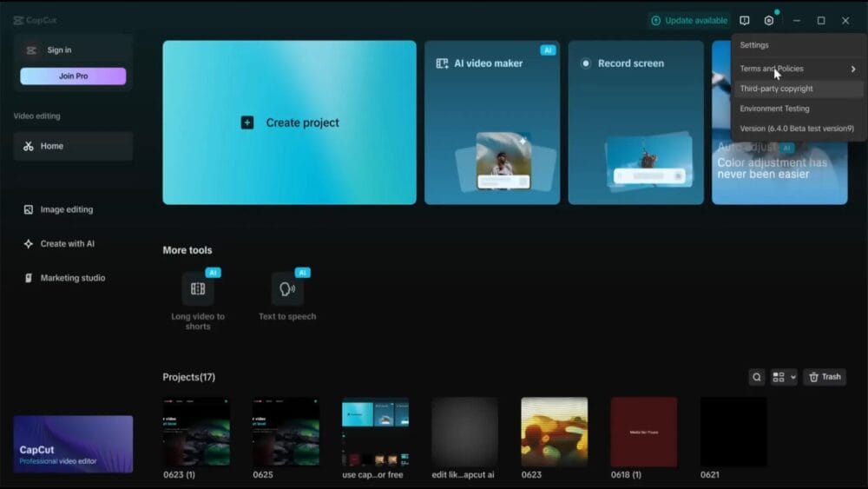
Task: Select Third-party copyright menu entry
Action: coord(776,89)
